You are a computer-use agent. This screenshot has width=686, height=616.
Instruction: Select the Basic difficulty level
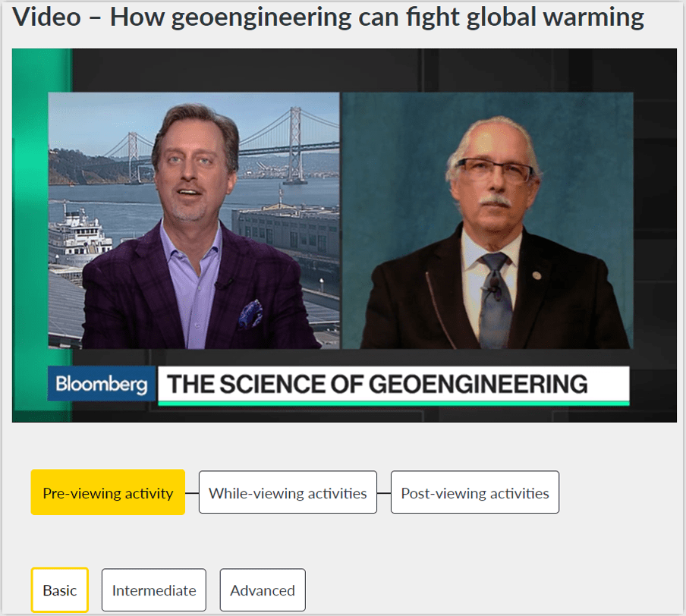click(59, 590)
